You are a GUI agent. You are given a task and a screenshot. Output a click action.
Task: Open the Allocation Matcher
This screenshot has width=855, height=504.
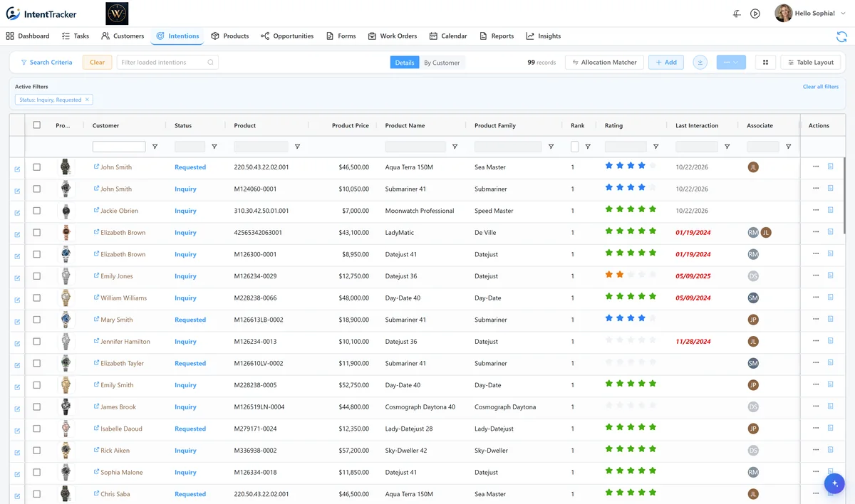click(x=605, y=63)
